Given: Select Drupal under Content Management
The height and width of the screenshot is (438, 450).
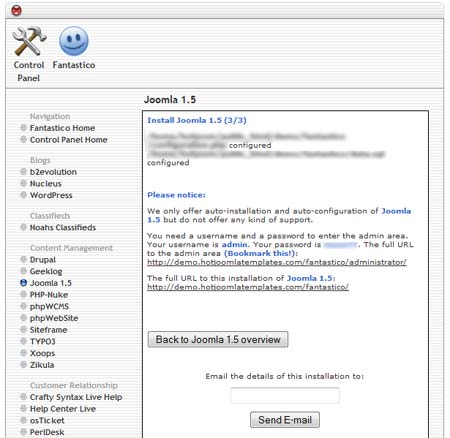Looking at the screenshot, I should pos(43,260).
